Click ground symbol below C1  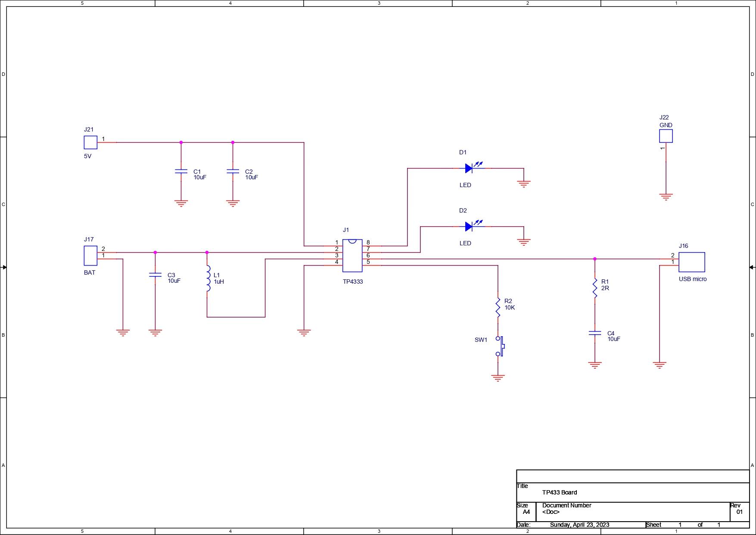[181, 203]
